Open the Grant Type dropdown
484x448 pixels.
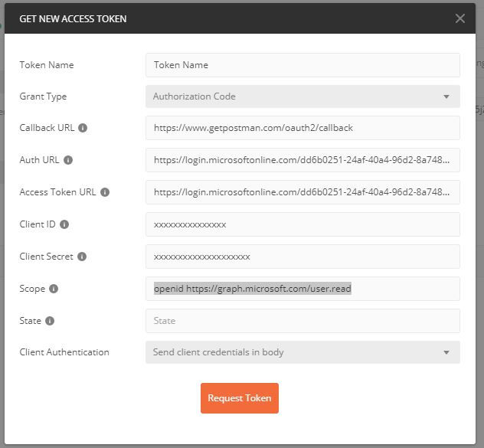pyautogui.click(x=302, y=96)
